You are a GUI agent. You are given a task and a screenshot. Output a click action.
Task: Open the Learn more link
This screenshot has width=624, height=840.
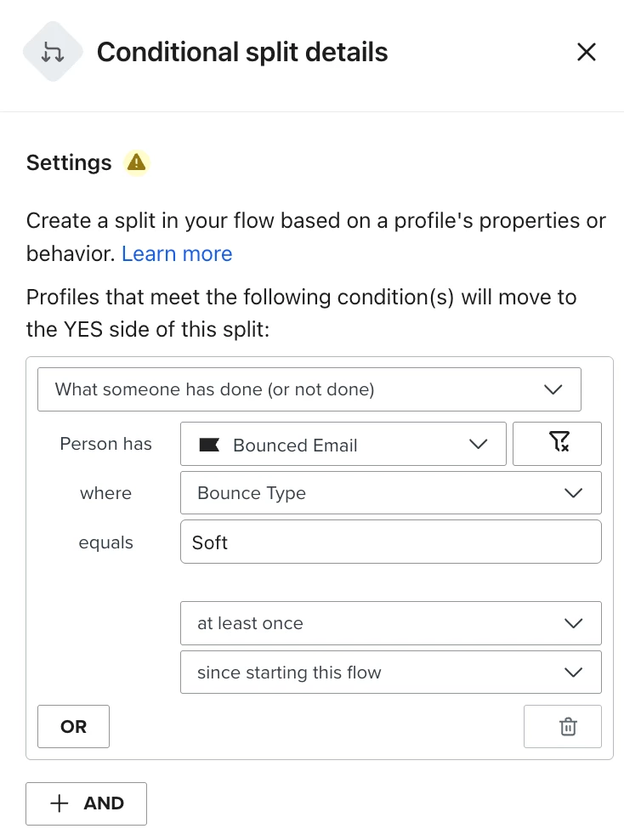pos(177,253)
